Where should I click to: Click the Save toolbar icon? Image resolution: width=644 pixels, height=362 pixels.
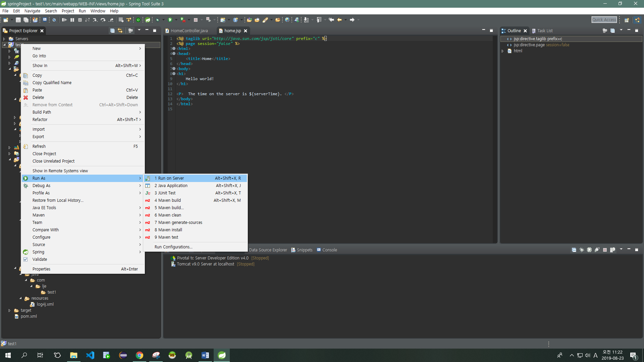[x=18, y=20]
